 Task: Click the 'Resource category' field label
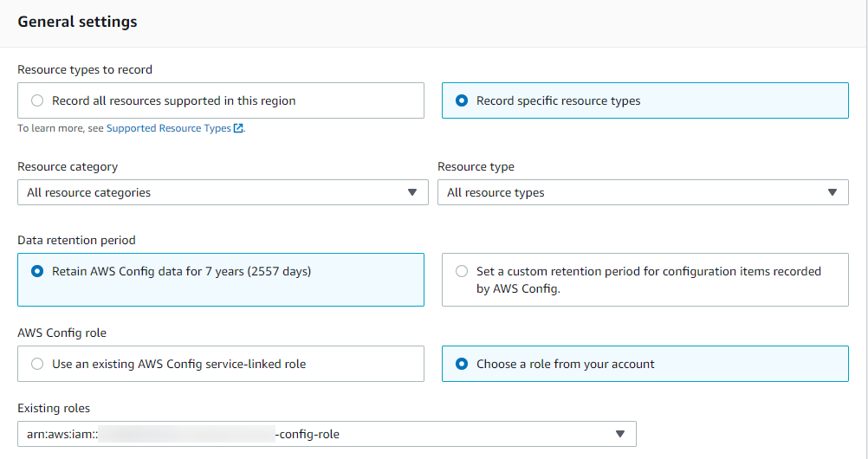click(x=68, y=166)
